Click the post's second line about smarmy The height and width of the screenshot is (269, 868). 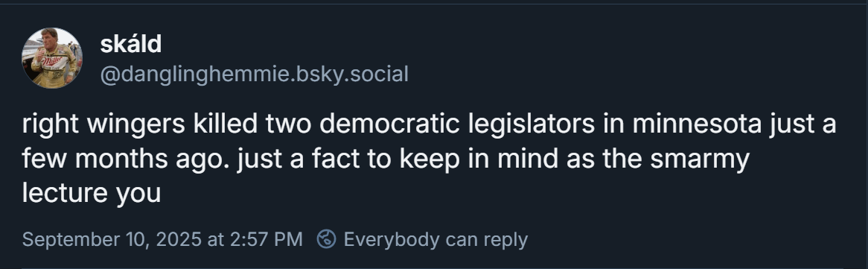[386, 159]
